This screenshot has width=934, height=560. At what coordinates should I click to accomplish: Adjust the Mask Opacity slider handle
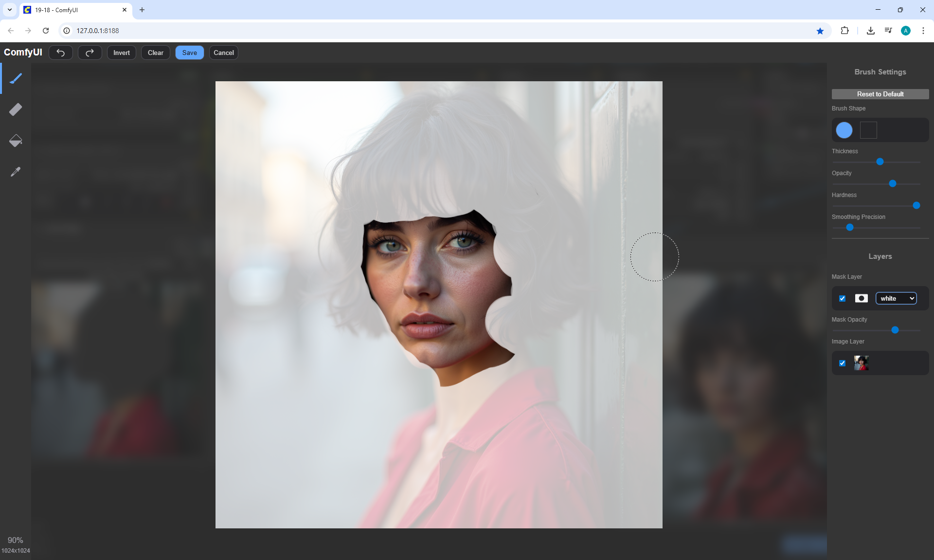(895, 330)
